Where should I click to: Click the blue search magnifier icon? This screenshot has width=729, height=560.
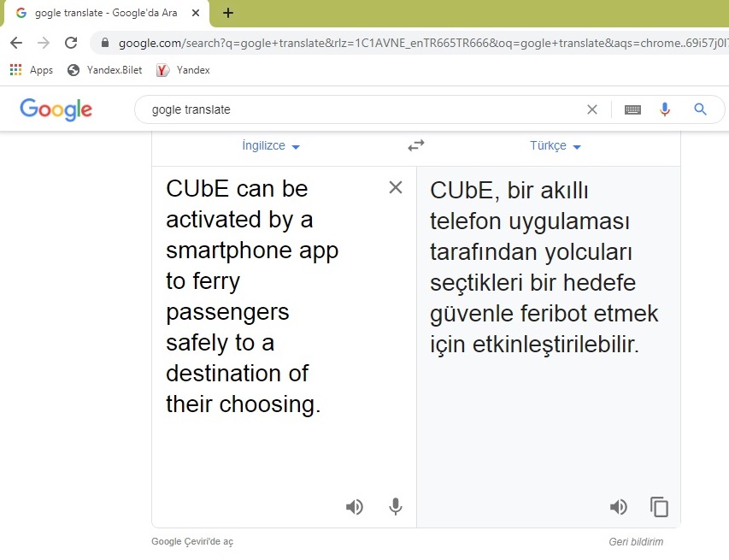coord(700,109)
